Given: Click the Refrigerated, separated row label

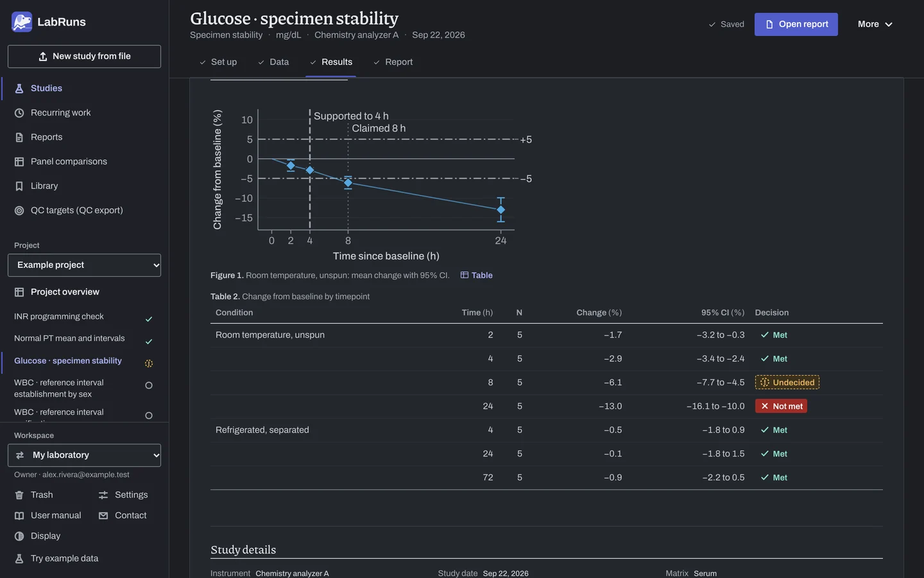Looking at the screenshot, I should click(x=262, y=430).
